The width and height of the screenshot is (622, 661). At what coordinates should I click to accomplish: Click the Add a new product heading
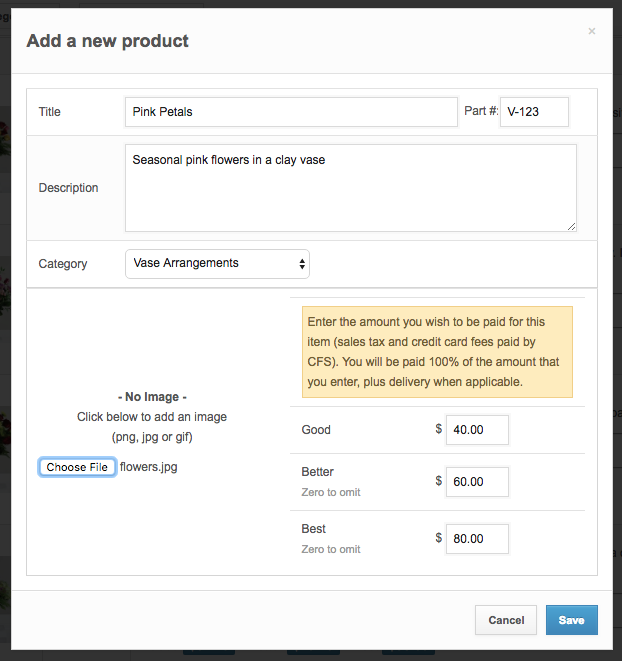[x=107, y=41]
